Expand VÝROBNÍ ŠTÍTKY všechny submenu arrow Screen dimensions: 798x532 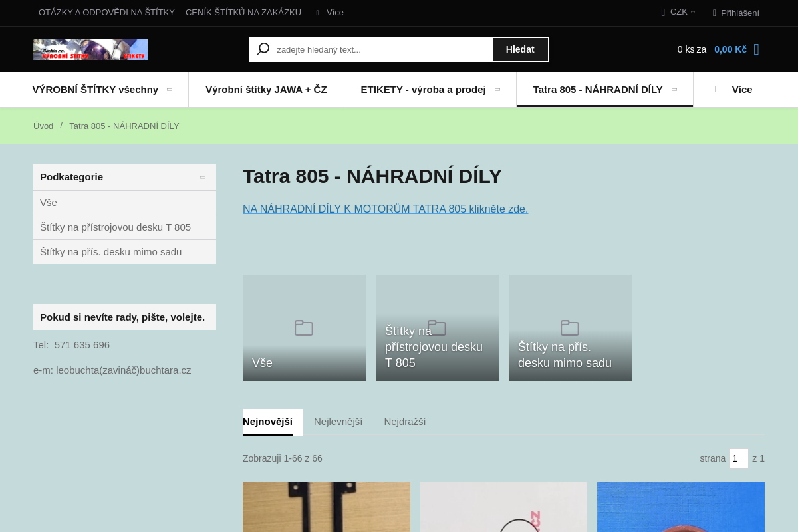click(170, 90)
